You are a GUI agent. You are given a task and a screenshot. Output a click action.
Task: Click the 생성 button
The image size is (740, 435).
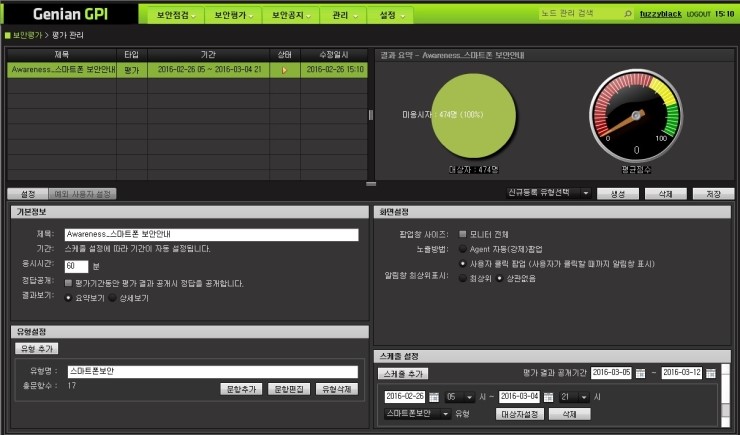(618, 194)
